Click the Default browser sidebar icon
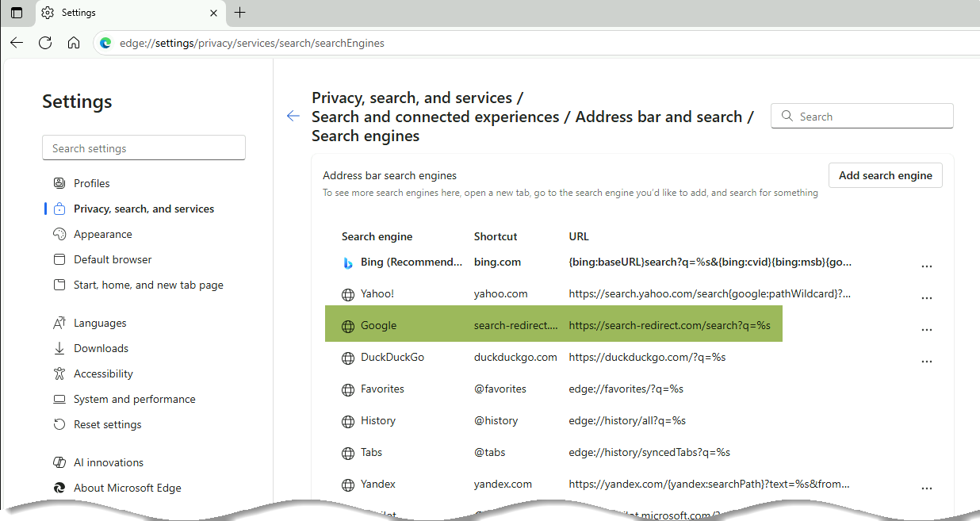Viewport: 980px width, 521px height. pos(59,259)
